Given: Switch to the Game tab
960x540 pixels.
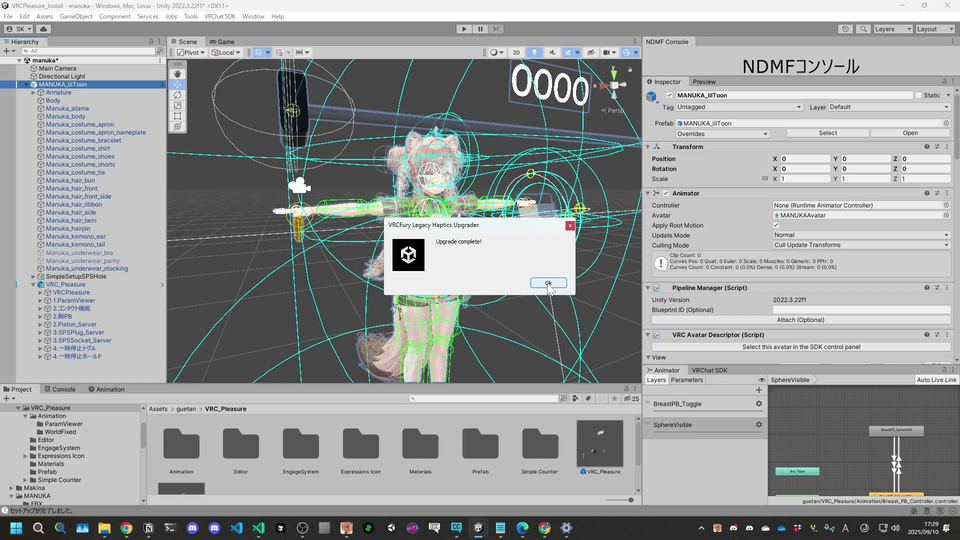Looking at the screenshot, I should click(222, 42).
